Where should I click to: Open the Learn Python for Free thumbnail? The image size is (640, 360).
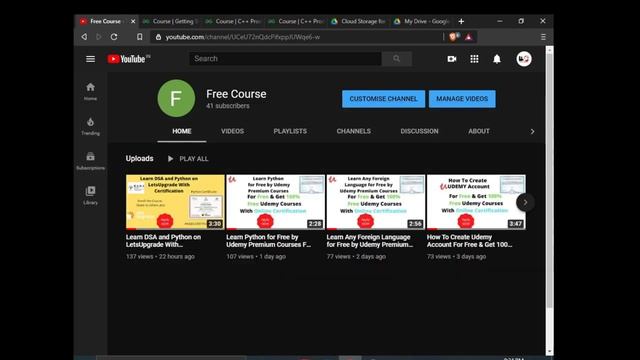click(276, 202)
